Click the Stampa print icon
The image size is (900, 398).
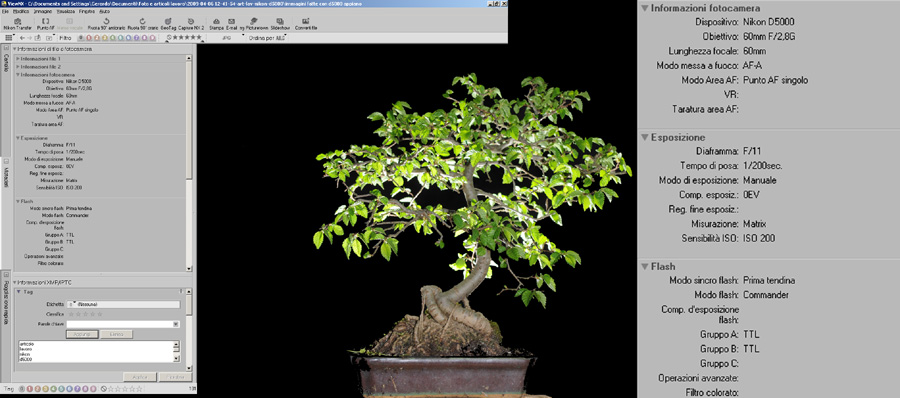tap(216, 24)
